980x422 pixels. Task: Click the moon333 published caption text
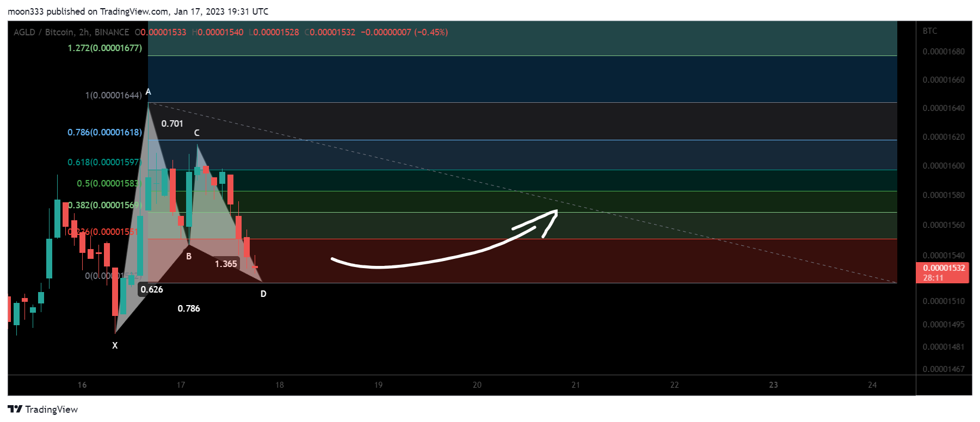coord(138,11)
